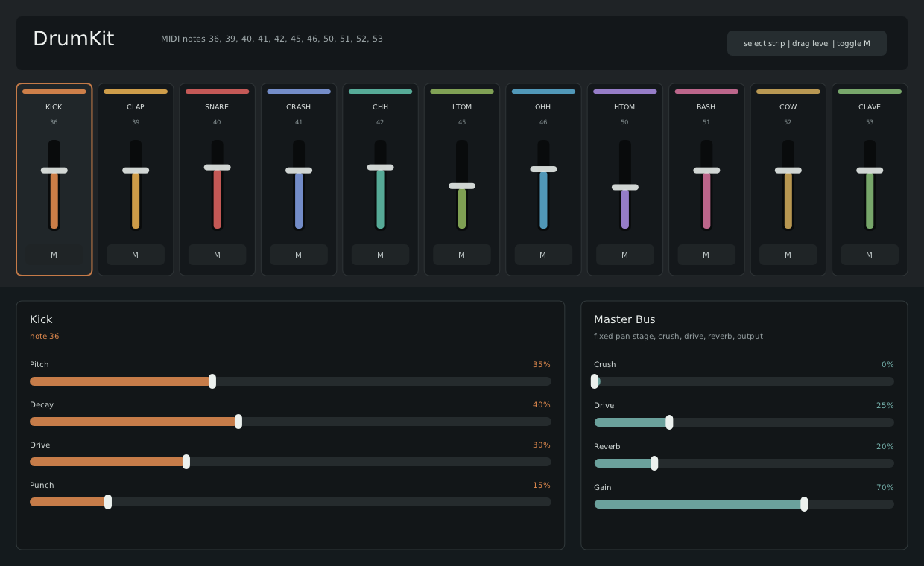
Task: Click the red color bar on SNARE strip
Action: pos(217,92)
